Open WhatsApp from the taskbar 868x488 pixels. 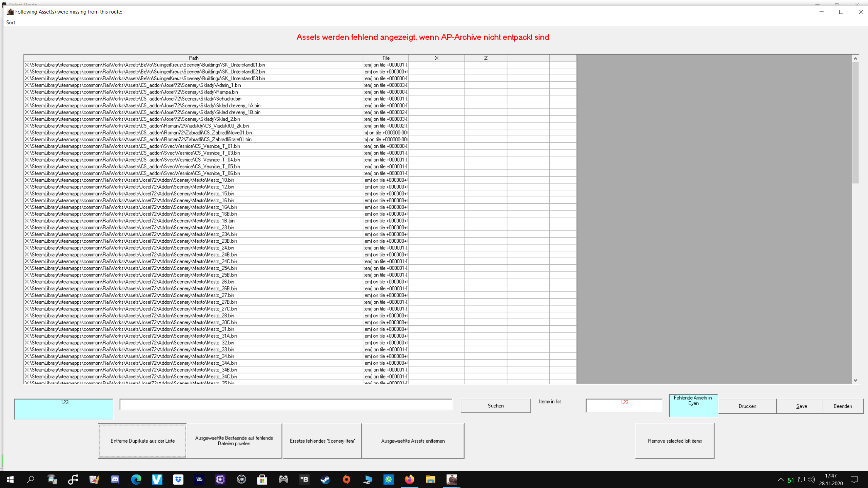point(388,479)
